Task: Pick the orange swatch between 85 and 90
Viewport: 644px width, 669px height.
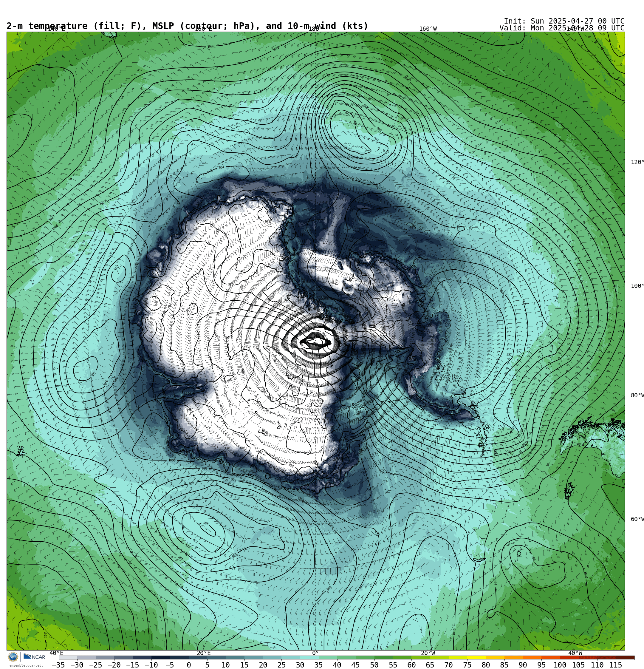Action: pyautogui.click(x=514, y=658)
